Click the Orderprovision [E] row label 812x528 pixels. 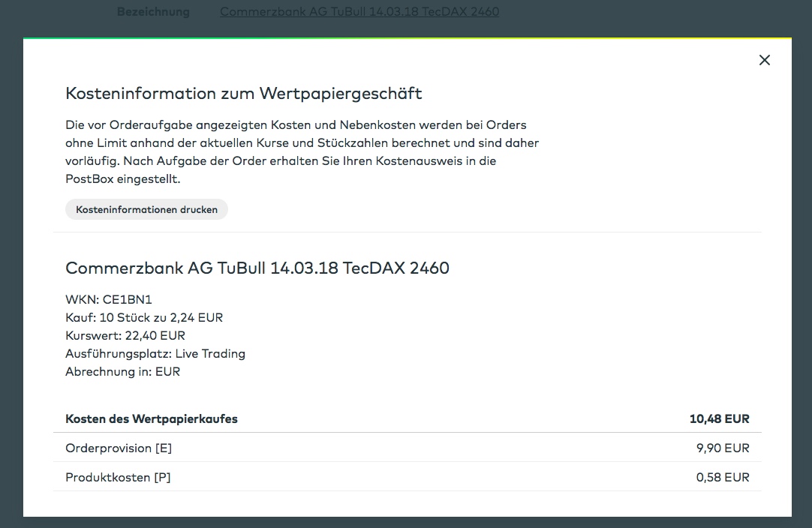(x=119, y=448)
